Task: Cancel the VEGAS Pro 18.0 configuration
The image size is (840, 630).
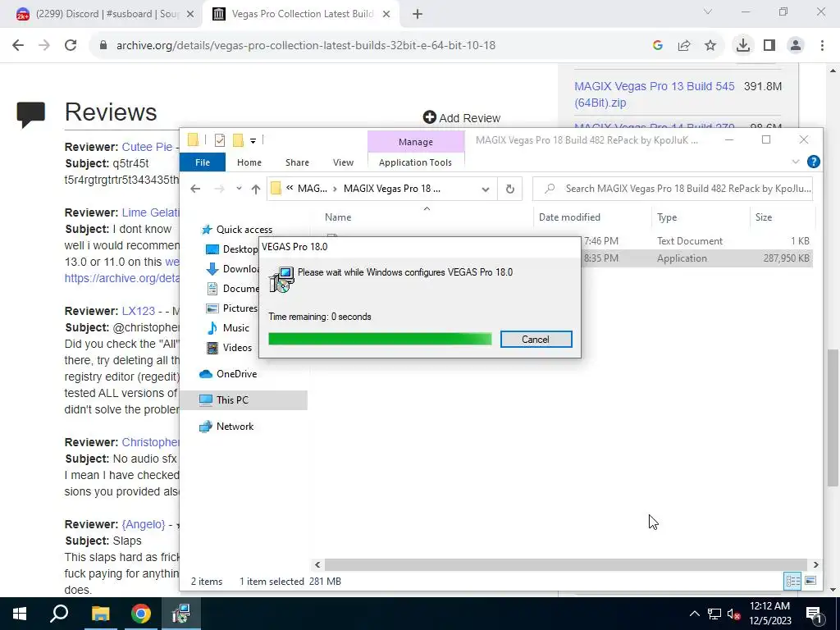Action: pyautogui.click(x=536, y=339)
